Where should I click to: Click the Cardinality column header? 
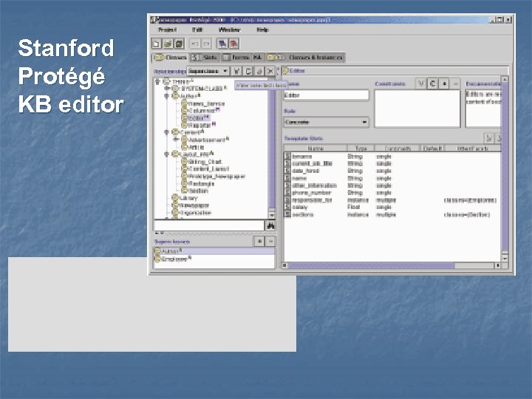pyautogui.click(x=398, y=149)
